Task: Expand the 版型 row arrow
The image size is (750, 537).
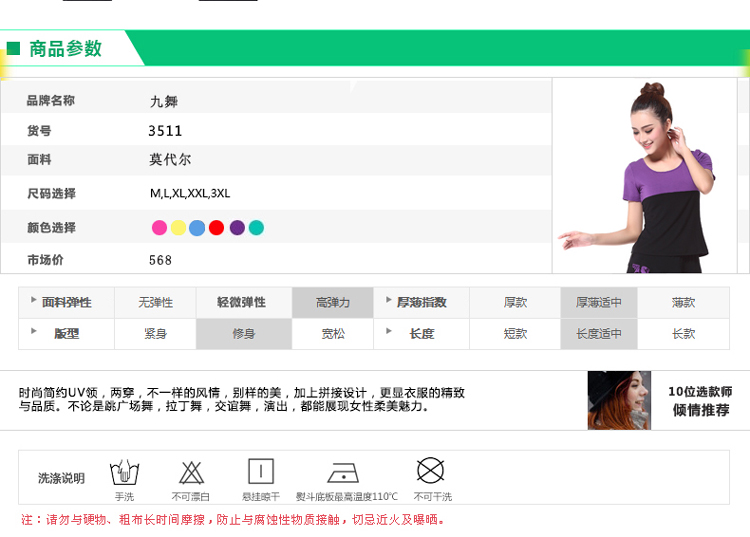Action: (33, 332)
